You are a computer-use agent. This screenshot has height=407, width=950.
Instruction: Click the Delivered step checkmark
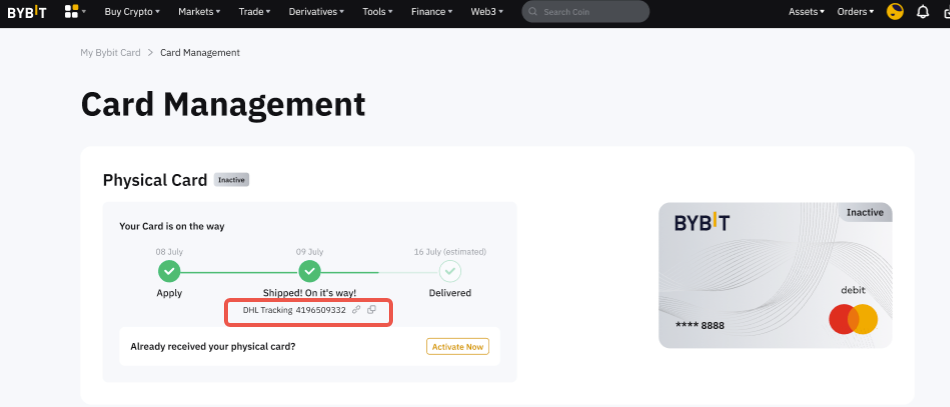[x=450, y=271]
